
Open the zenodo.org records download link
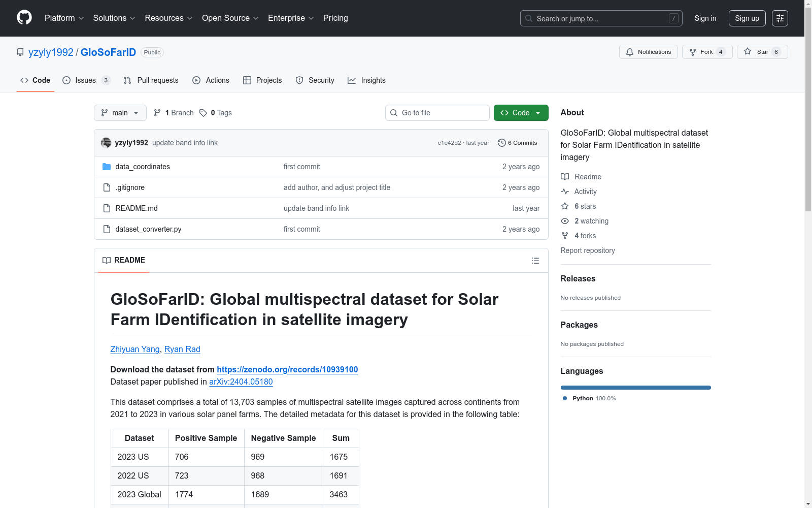(x=287, y=369)
